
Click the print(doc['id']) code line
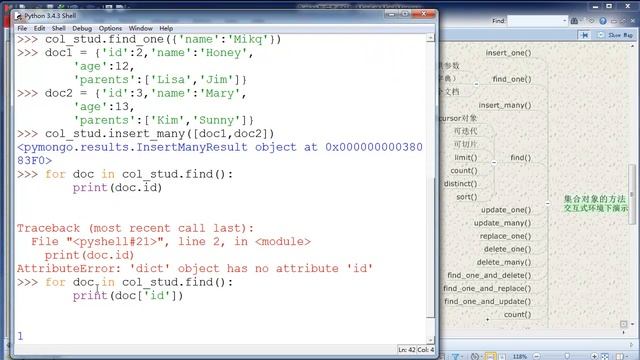pyautogui.click(x=128, y=295)
